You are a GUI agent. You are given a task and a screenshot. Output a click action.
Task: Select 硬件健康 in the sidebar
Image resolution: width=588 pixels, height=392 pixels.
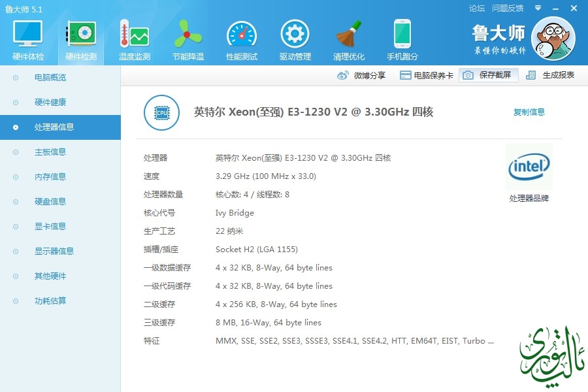click(60, 103)
